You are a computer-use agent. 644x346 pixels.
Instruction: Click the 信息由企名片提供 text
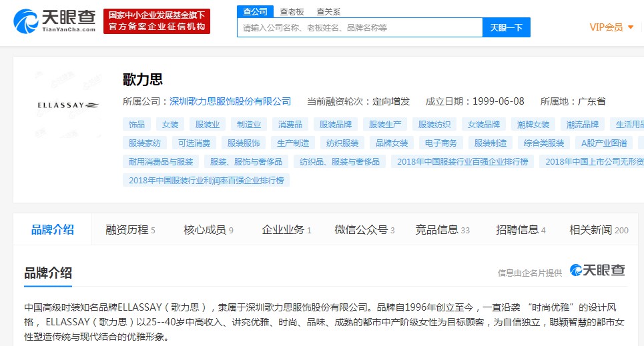point(530,273)
